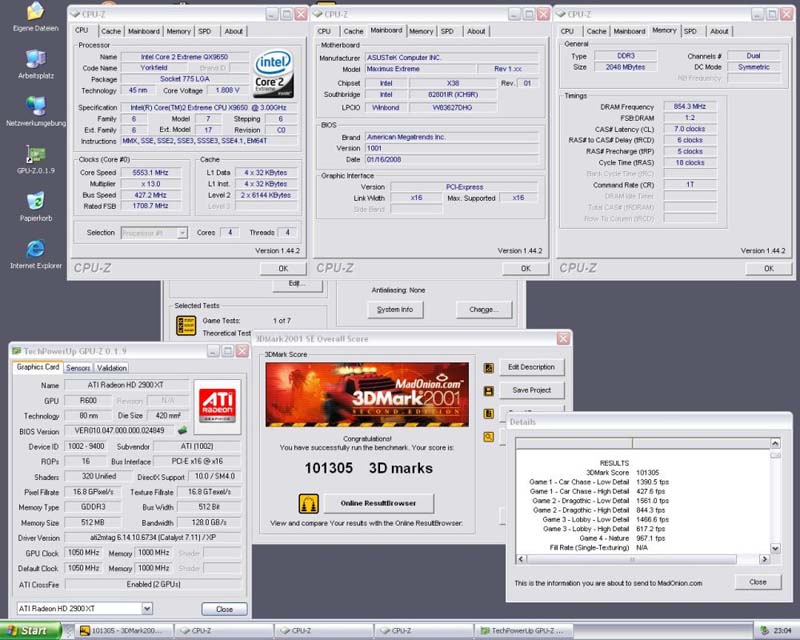Open the Start menu

tap(30, 631)
